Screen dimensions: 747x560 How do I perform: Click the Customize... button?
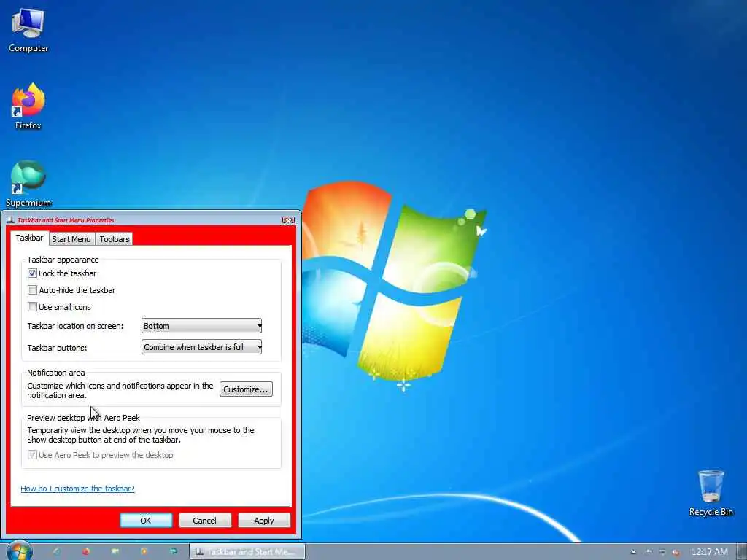click(246, 389)
